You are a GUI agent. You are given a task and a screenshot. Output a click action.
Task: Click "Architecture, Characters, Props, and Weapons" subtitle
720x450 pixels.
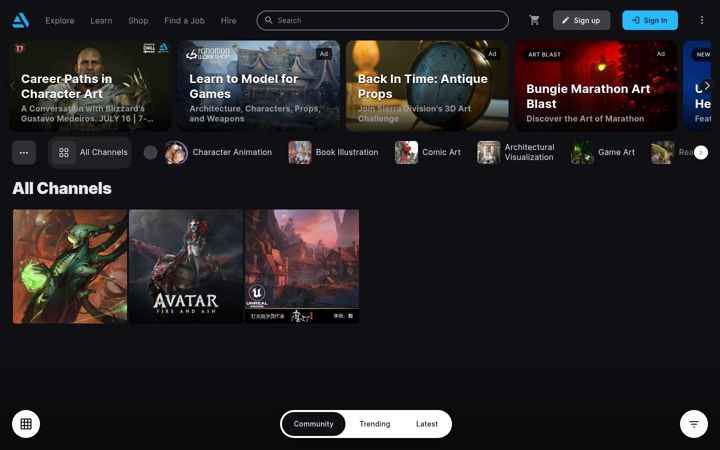(255, 113)
